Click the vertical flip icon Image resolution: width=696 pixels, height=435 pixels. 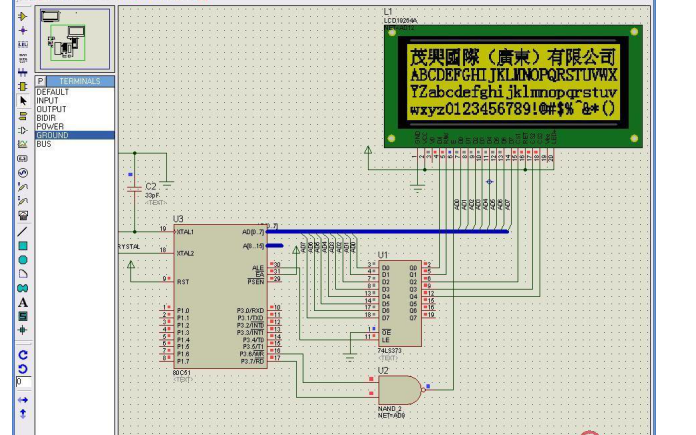23,414
